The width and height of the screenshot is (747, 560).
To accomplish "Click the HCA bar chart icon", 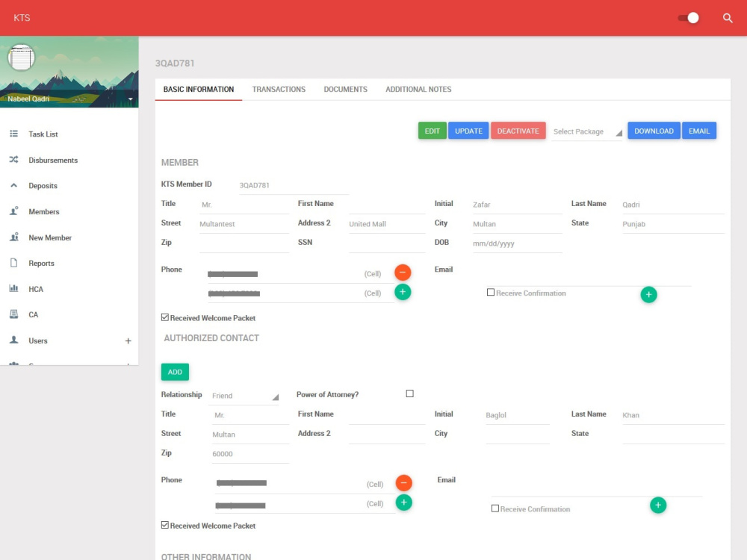I will (x=13, y=288).
